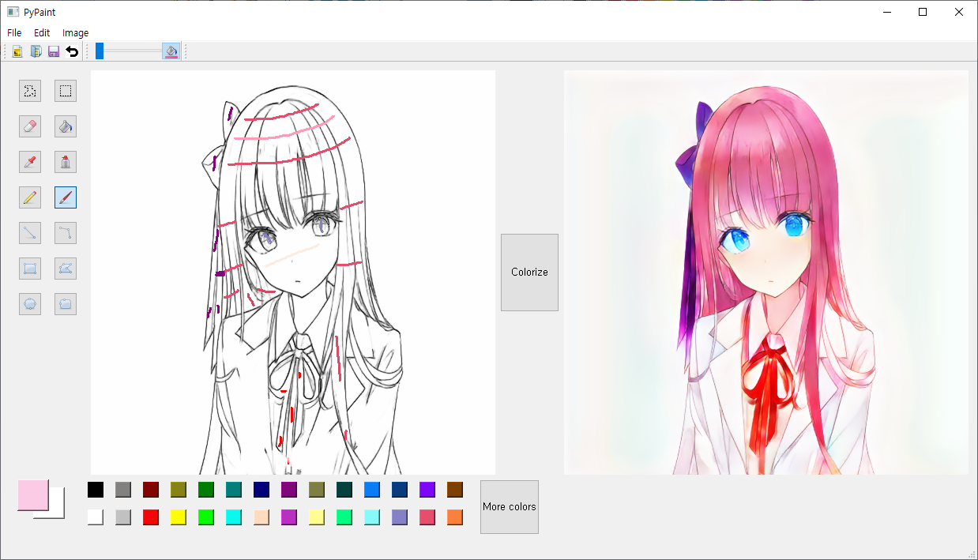Pick the magenta orchid swatch
Screen dimensions: 978x560
pyautogui.click(x=289, y=517)
